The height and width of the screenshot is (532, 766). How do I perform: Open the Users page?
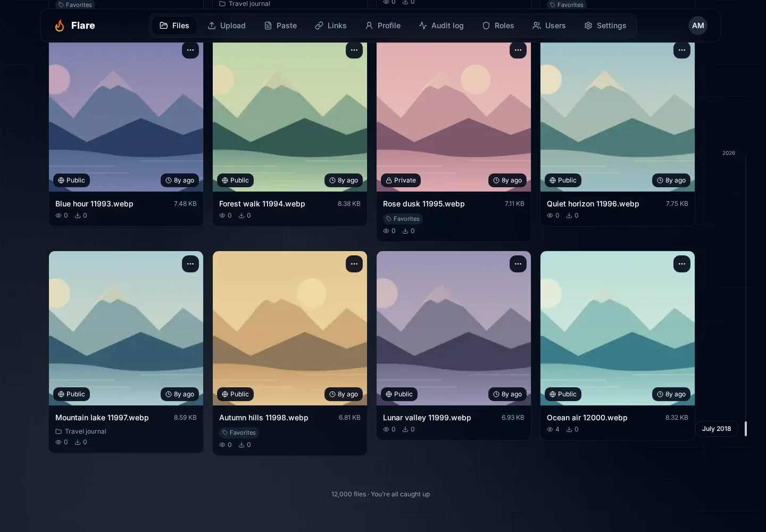pos(549,26)
